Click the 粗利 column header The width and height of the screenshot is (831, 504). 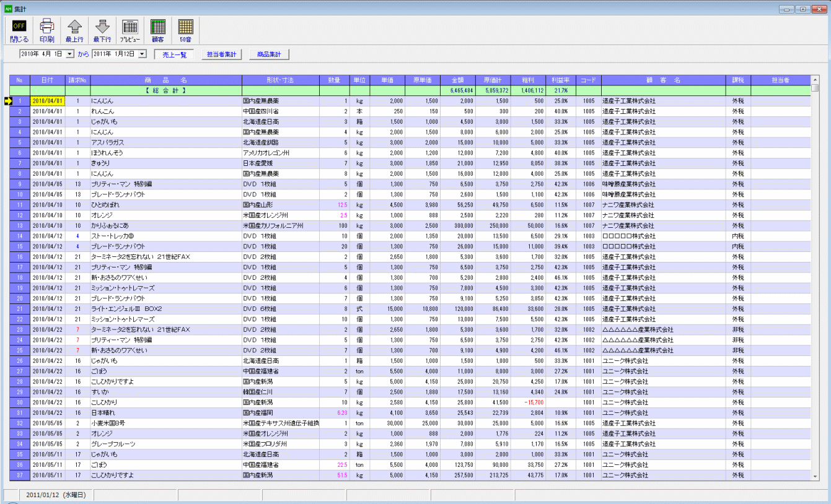[529, 80]
